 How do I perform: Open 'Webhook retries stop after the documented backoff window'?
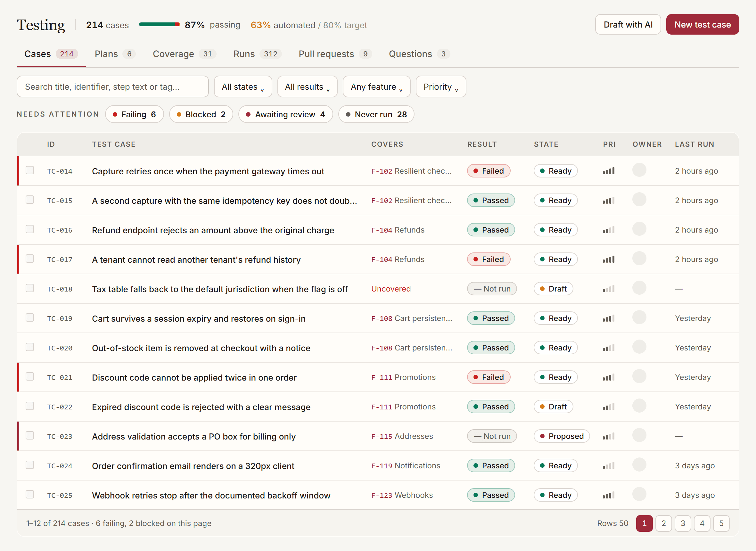pyautogui.click(x=211, y=495)
